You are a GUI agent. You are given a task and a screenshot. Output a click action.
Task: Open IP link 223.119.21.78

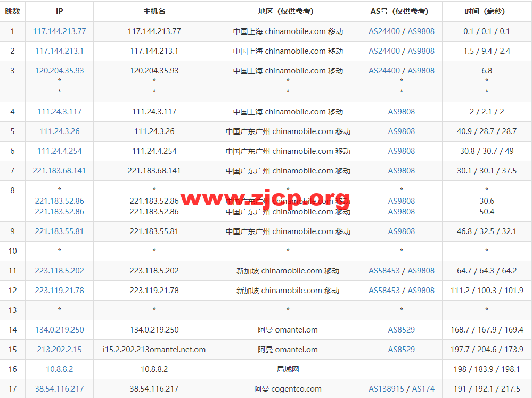(59, 290)
